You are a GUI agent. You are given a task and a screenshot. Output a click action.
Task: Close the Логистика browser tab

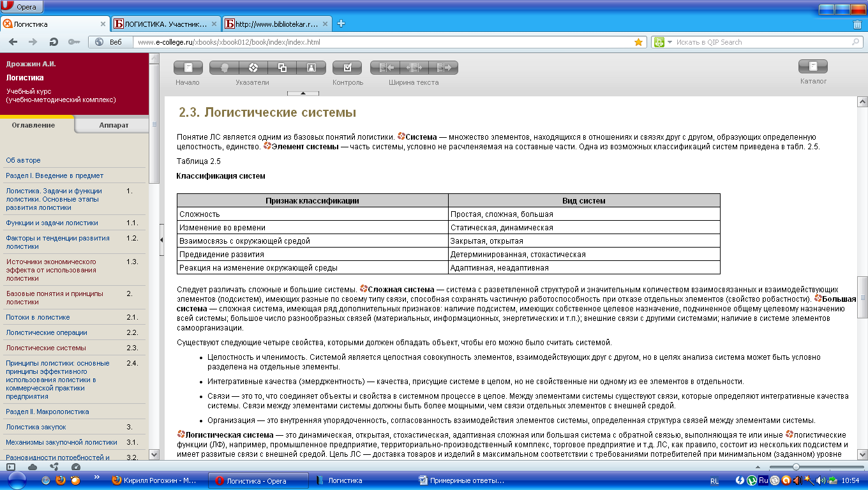103,24
